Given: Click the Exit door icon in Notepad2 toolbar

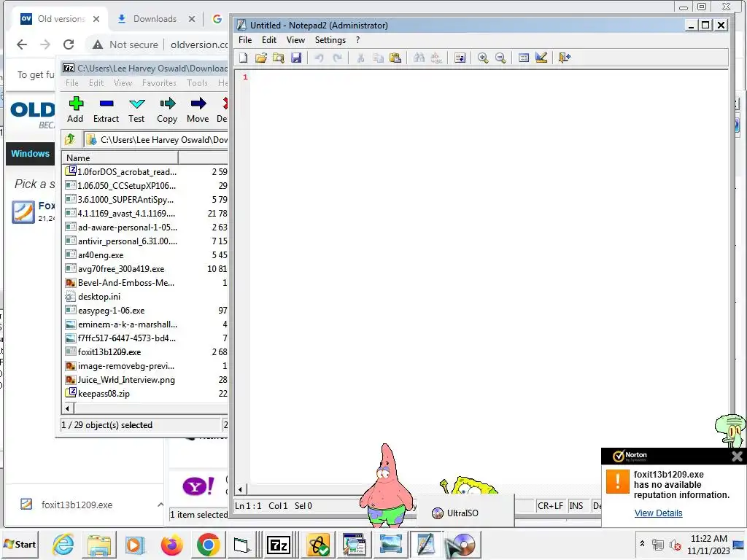Looking at the screenshot, I should point(565,58).
